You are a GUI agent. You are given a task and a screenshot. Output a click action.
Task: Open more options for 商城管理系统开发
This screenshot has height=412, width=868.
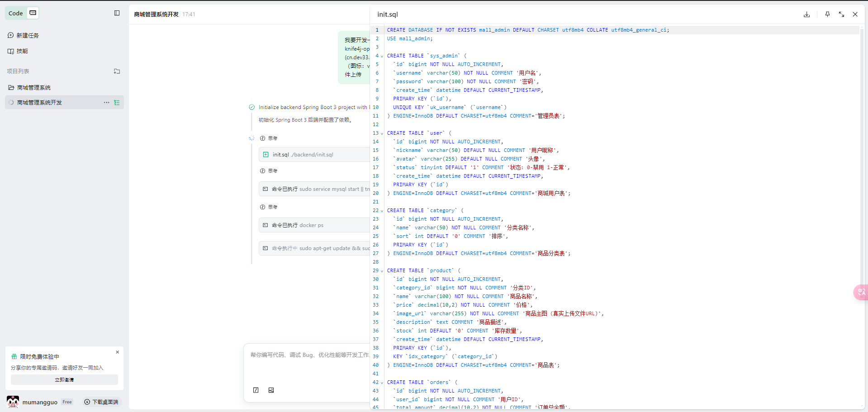pos(106,103)
